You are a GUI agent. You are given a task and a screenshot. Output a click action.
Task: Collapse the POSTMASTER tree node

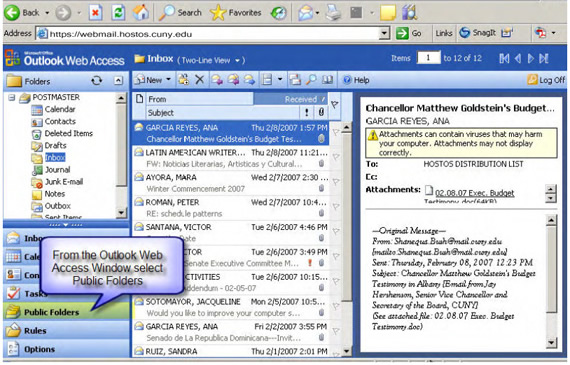click(12, 97)
